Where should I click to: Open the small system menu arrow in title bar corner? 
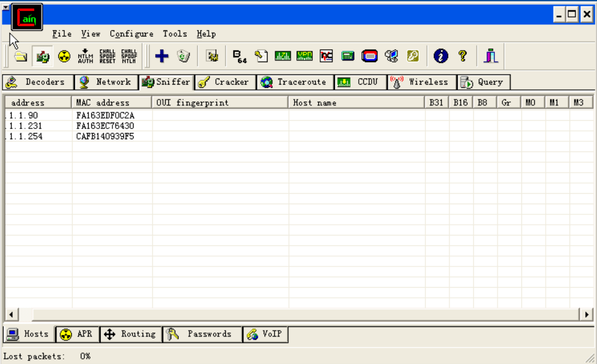point(6,7)
